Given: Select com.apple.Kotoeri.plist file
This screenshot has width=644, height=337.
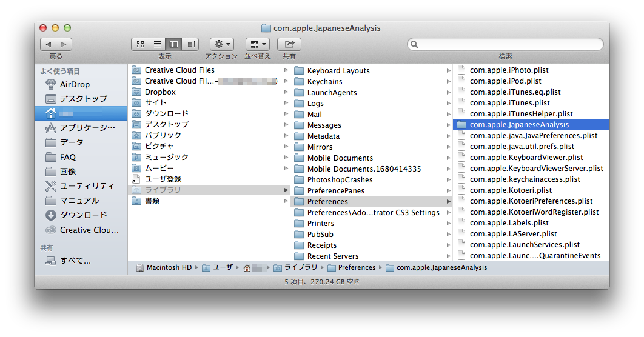Looking at the screenshot, I should [531, 190].
